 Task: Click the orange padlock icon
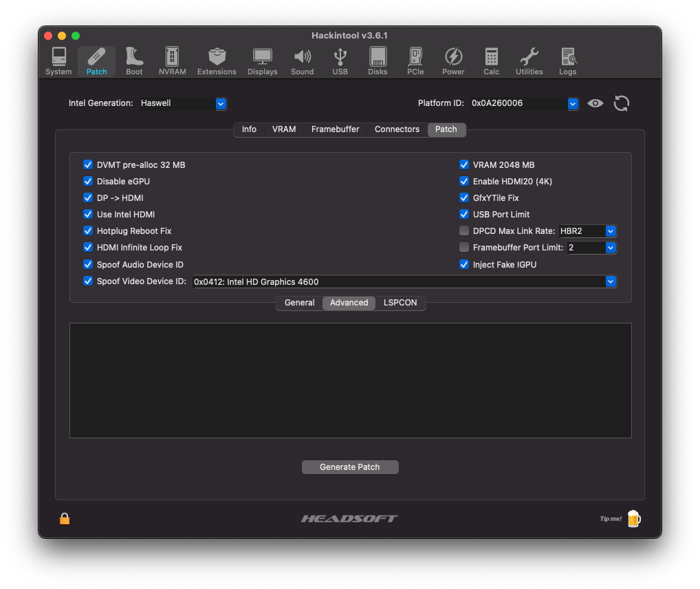pyautogui.click(x=65, y=519)
